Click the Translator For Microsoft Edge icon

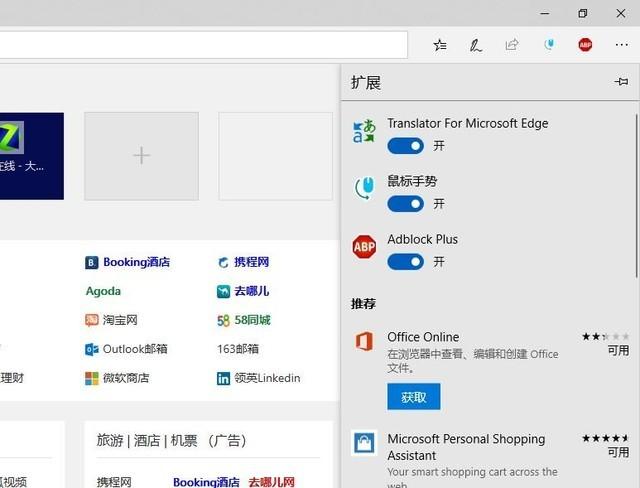click(x=364, y=131)
